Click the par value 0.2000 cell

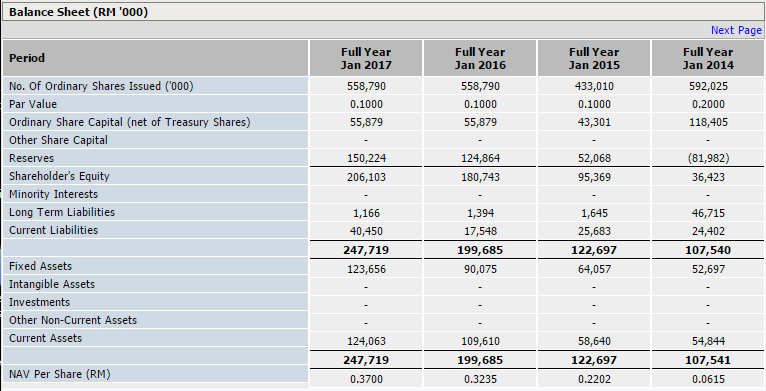click(708, 105)
